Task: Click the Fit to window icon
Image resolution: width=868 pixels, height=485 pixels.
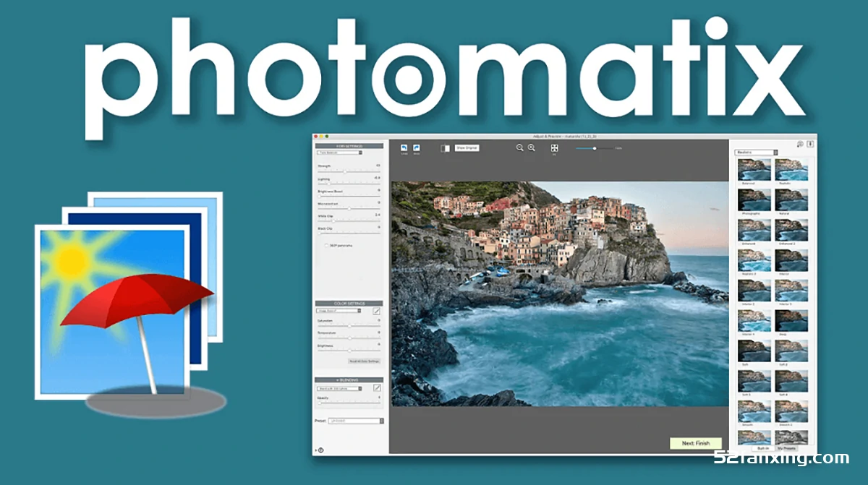Action: [555, 147]
